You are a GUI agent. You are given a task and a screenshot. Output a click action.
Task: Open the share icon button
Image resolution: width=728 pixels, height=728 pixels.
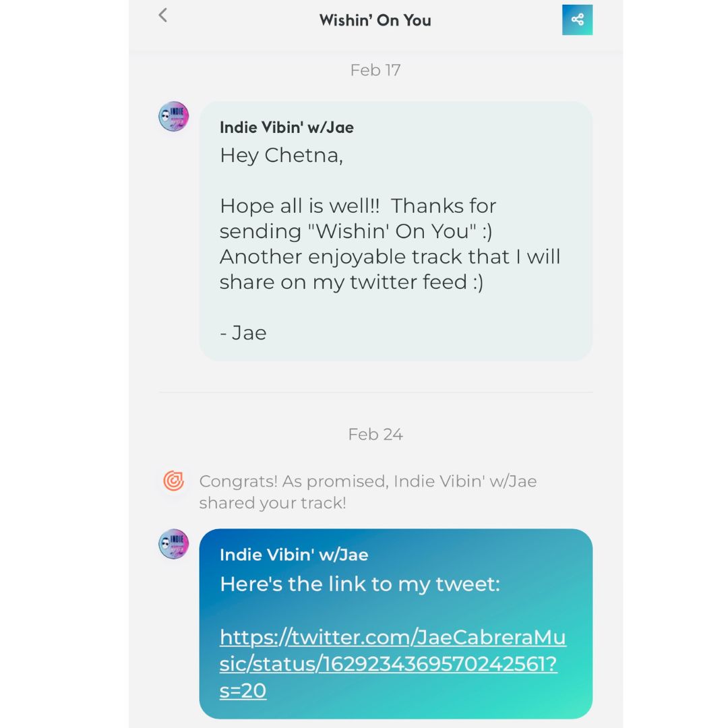(x=577, y=20)
